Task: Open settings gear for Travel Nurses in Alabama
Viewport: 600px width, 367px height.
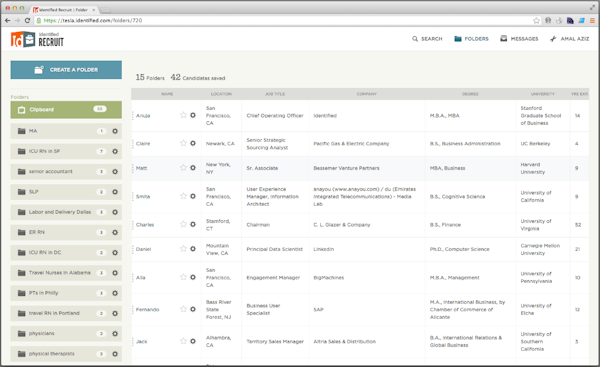Action: click(115, 273)
